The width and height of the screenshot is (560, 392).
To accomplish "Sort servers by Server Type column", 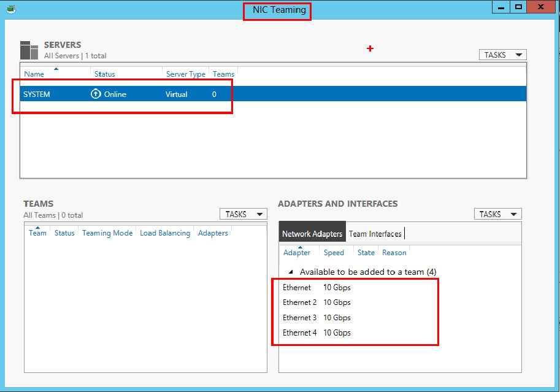I will tap(185, 74).
